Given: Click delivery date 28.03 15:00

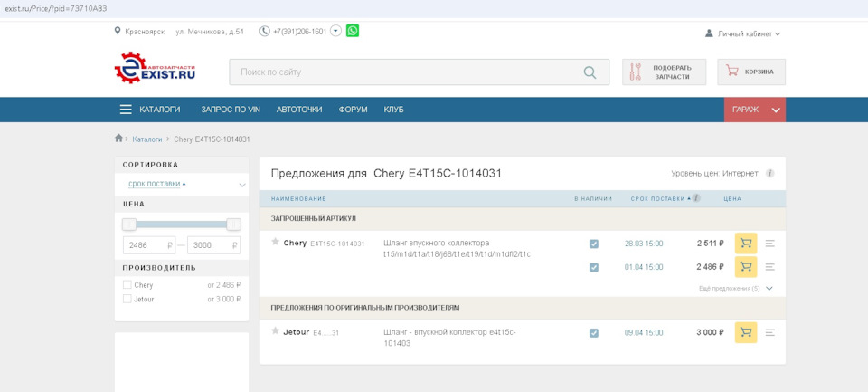Looking at the screenshot, I should tap(644, 244).
